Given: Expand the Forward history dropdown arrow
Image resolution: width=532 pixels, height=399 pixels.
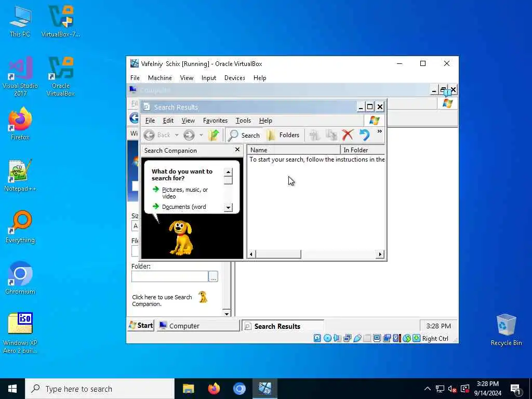Looking at the screenshot, I should (201, 135).
